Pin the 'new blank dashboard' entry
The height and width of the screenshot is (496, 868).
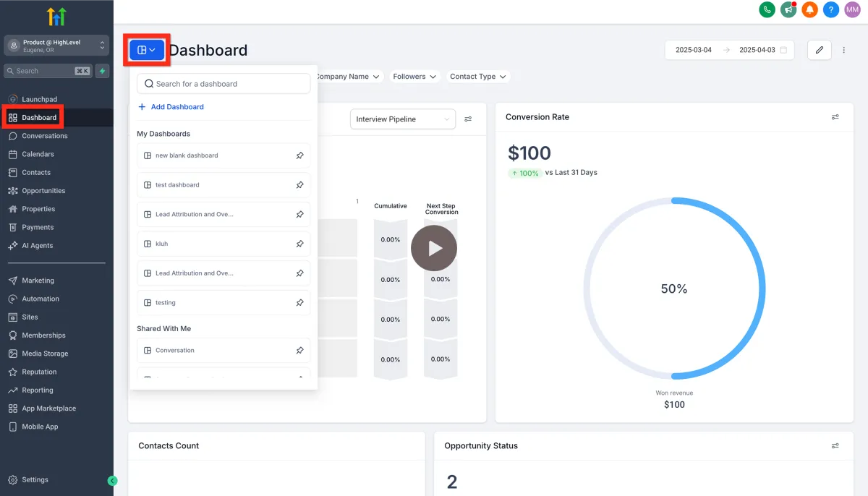[x=299, y=155]
